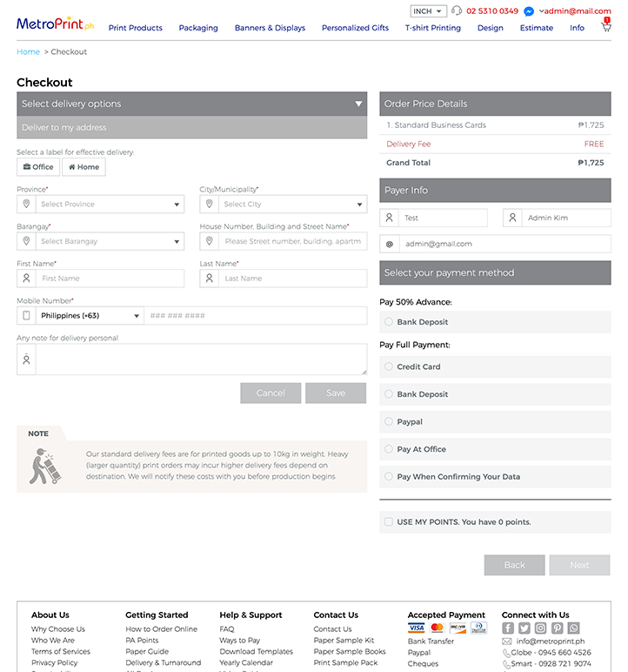
Task: Click the Instagram icon in footer
Action: tap(540, 628)
